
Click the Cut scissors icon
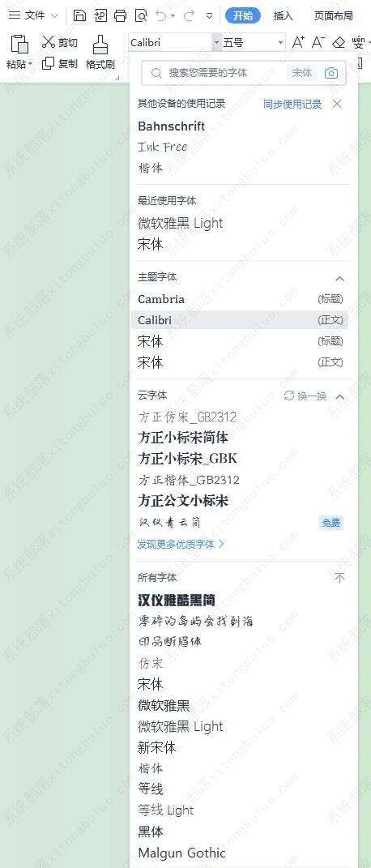coord(49,42)
